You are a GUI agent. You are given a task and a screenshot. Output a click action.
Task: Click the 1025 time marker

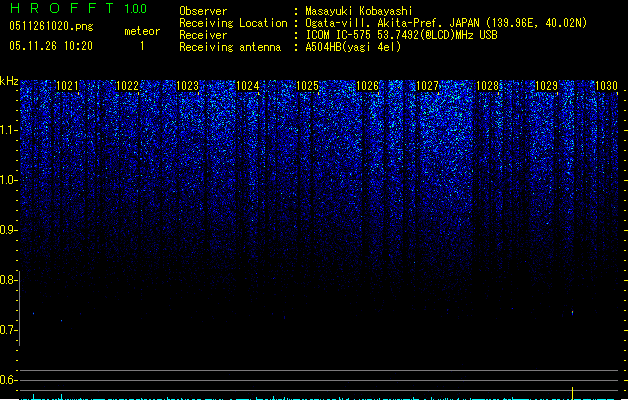(307, 86)
